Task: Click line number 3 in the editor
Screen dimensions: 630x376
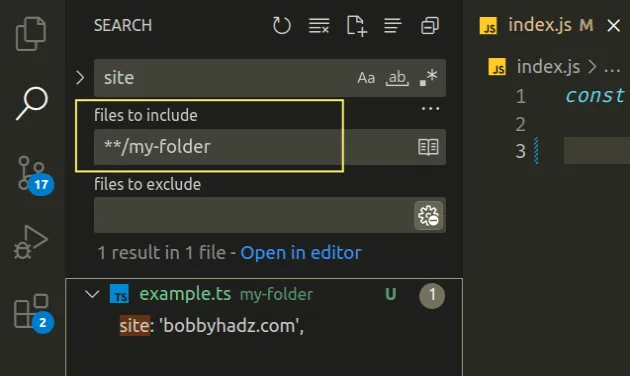Action: point(521,151)
